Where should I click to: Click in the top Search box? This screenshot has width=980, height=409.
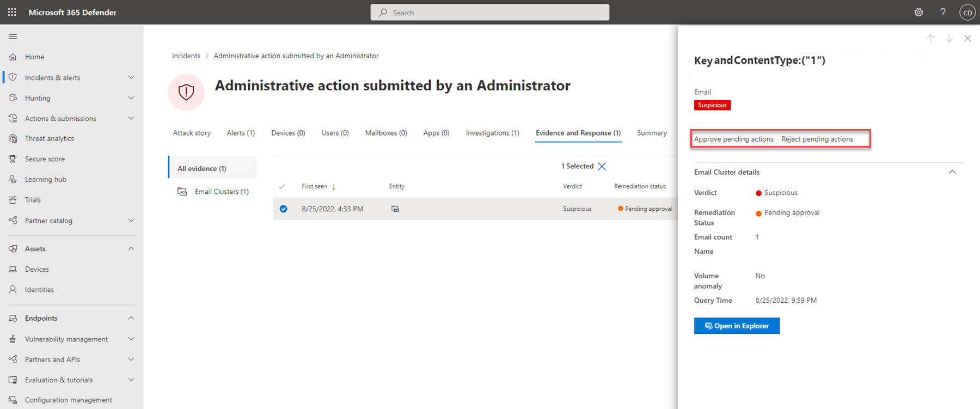pyautogui.click(x=489, y=13)
